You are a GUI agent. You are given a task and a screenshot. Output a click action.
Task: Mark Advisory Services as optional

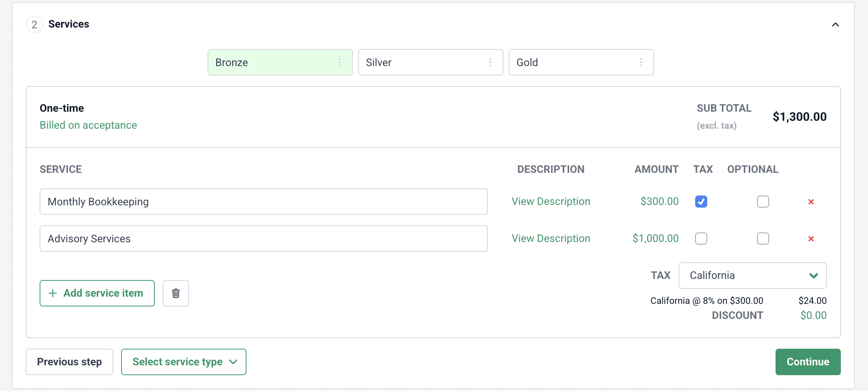[x=763, y=239]
